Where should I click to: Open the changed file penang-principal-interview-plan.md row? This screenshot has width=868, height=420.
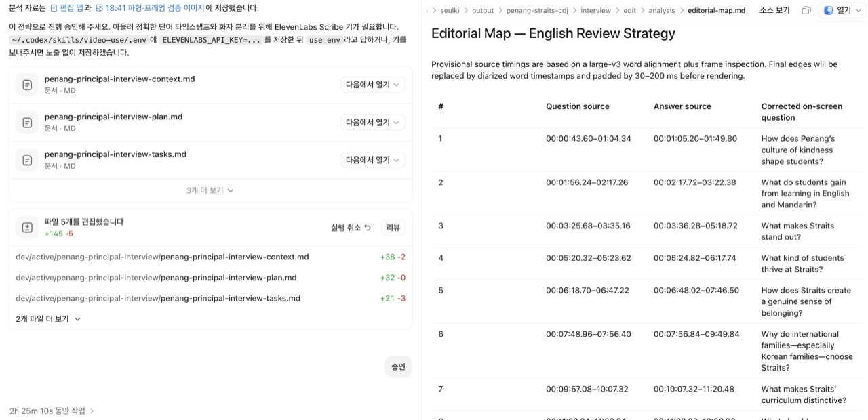point(210,278)
